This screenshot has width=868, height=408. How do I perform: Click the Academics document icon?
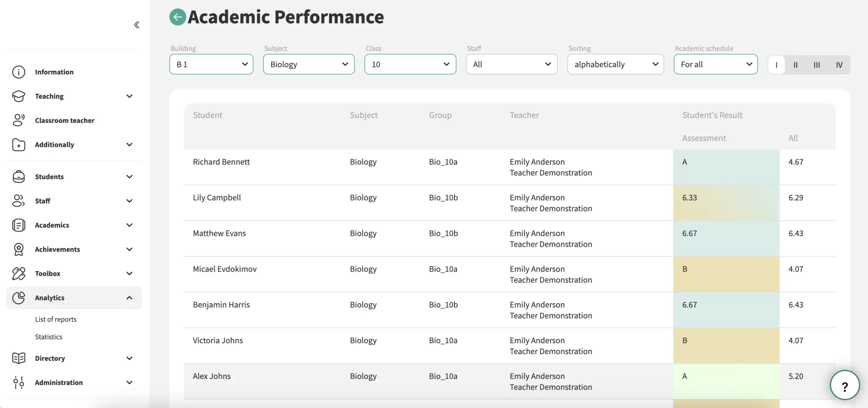tap(19, 225)
